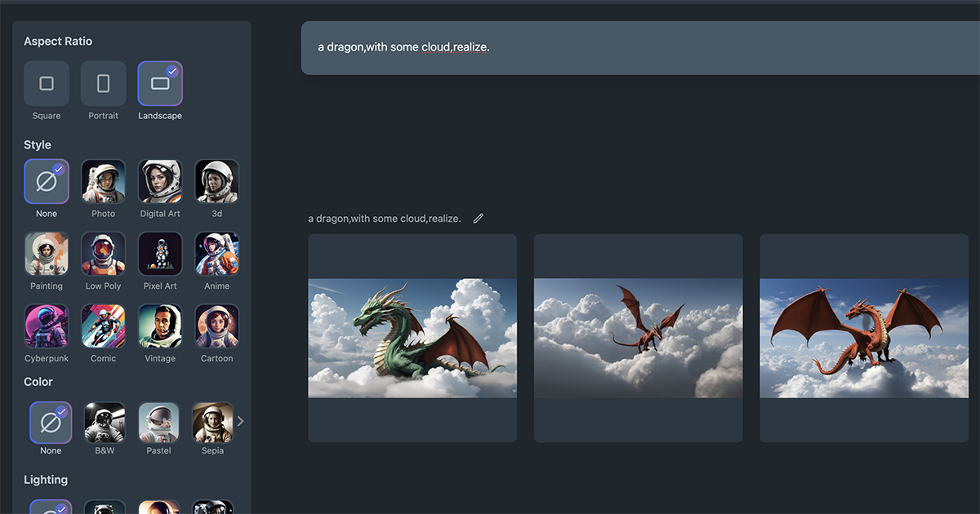The image size is (980, 514).
Task: Open the red dragon wings-spread thumbnail
Action: 864,338
